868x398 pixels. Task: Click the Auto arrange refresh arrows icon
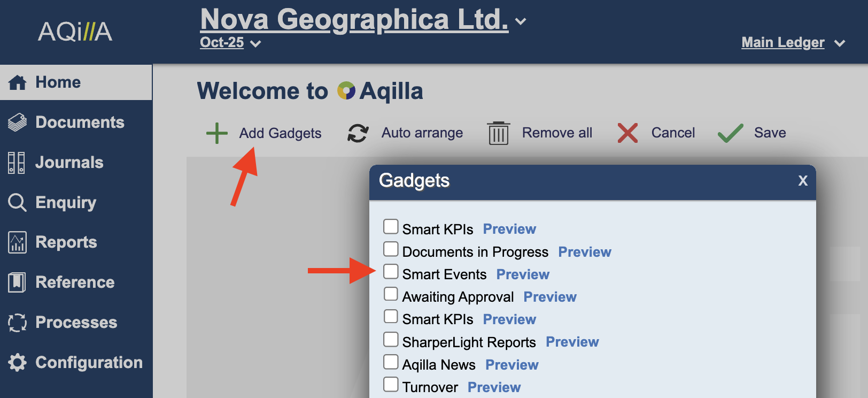point(358,133)
